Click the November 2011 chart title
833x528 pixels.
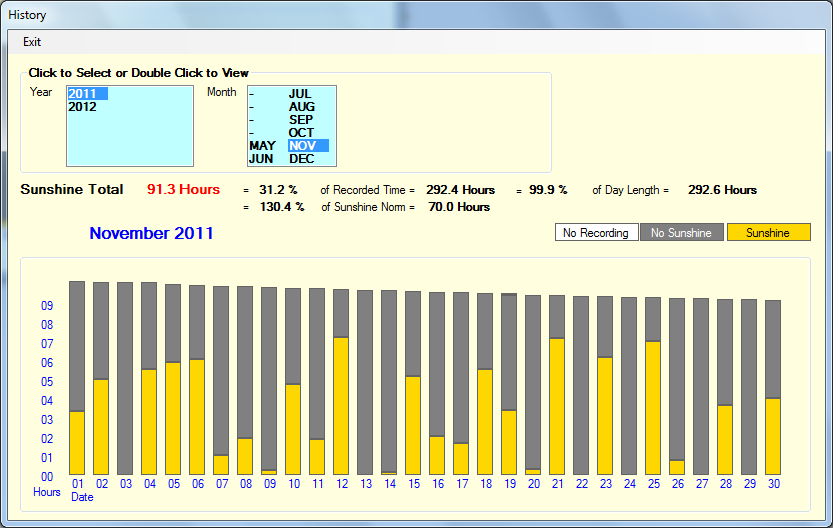click(x=151, y=234)
